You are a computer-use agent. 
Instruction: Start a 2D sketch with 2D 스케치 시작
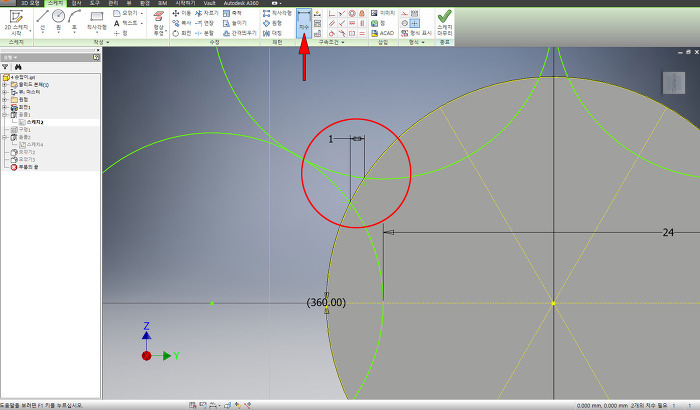(x=17, y=23)
